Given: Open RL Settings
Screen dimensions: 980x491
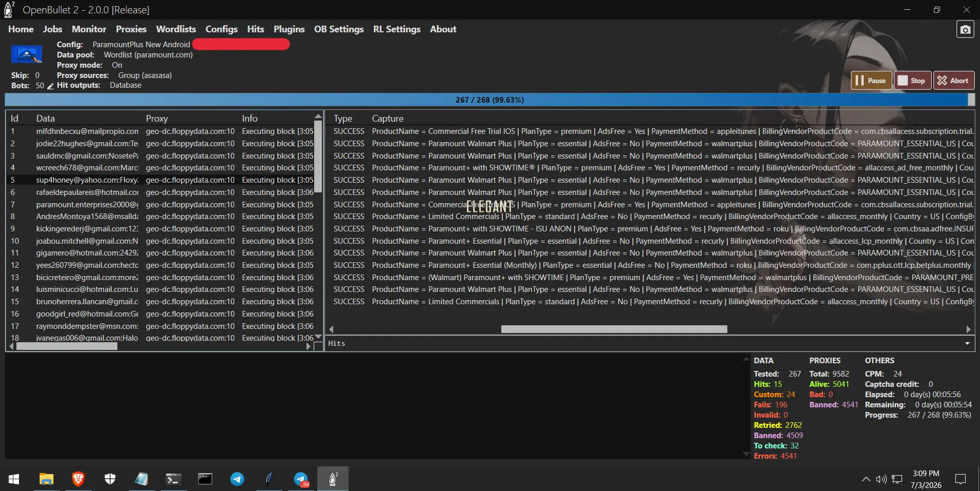Looking at the screenshot, I should pyautogui.click(x=397, y=29).
